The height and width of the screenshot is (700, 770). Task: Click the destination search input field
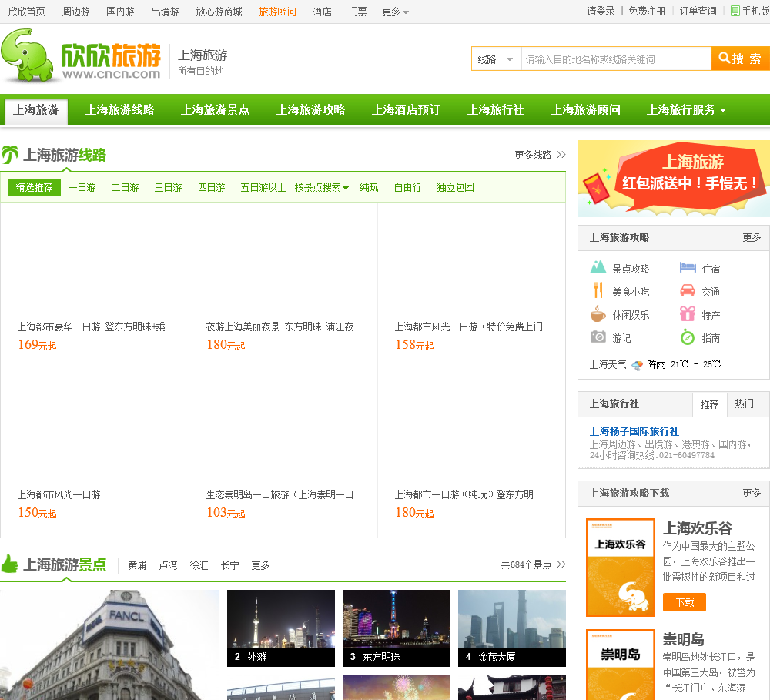tap(616, 59)
